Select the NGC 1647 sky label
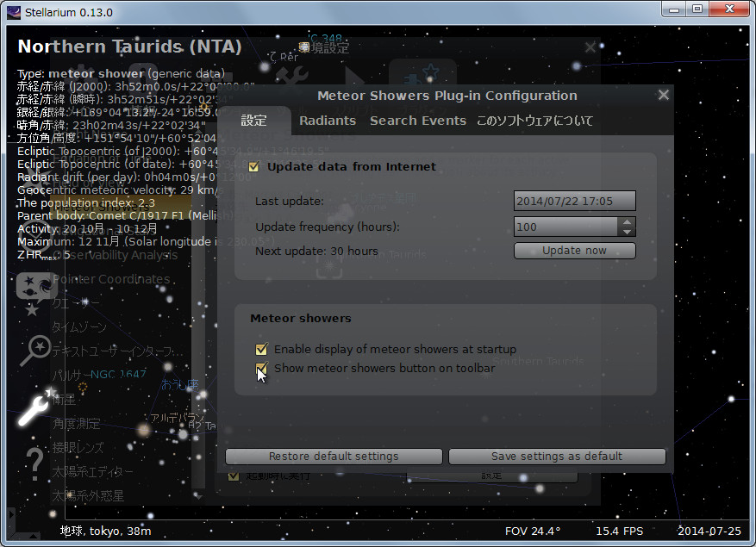This screenshot has width=756, height=547. (118, 375)
